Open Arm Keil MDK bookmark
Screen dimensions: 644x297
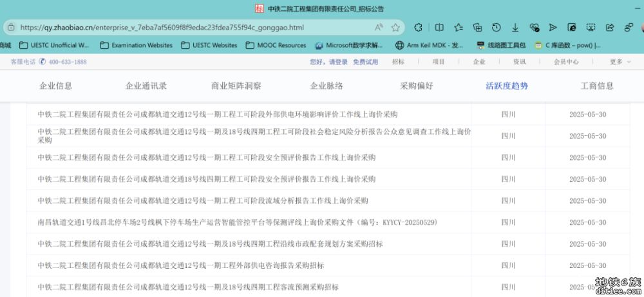(430, 45)
